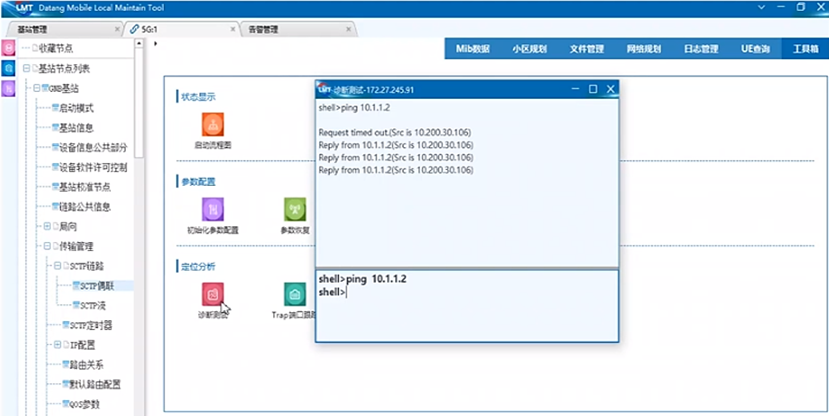Click small arrow expander beside tree panel
829x416 pixels.
click(155, 43)
